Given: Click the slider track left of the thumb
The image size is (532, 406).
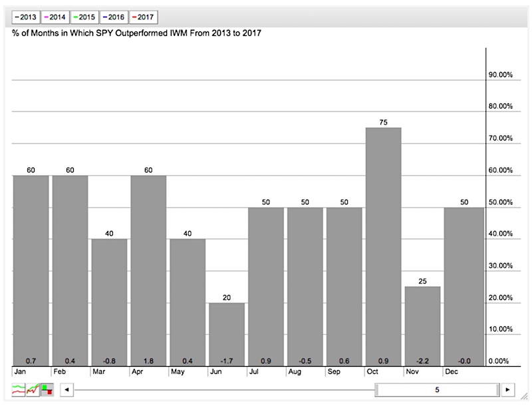Looking at the screenshot, I should pos(225,390).
